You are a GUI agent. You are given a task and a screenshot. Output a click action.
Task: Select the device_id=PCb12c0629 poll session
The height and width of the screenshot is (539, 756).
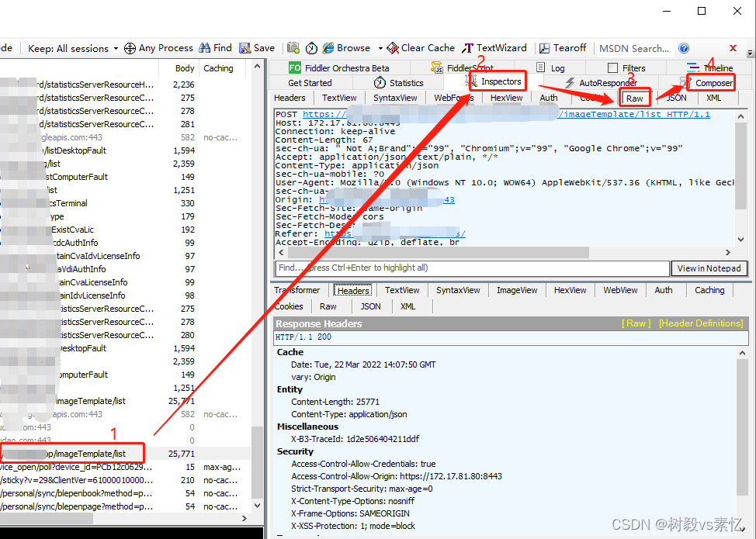(x=126, y=467)
